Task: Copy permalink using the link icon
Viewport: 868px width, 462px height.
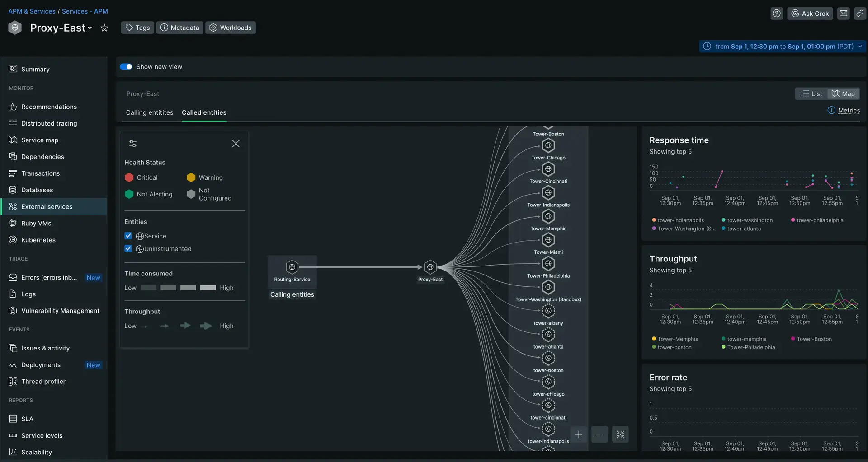Action: 860,14
